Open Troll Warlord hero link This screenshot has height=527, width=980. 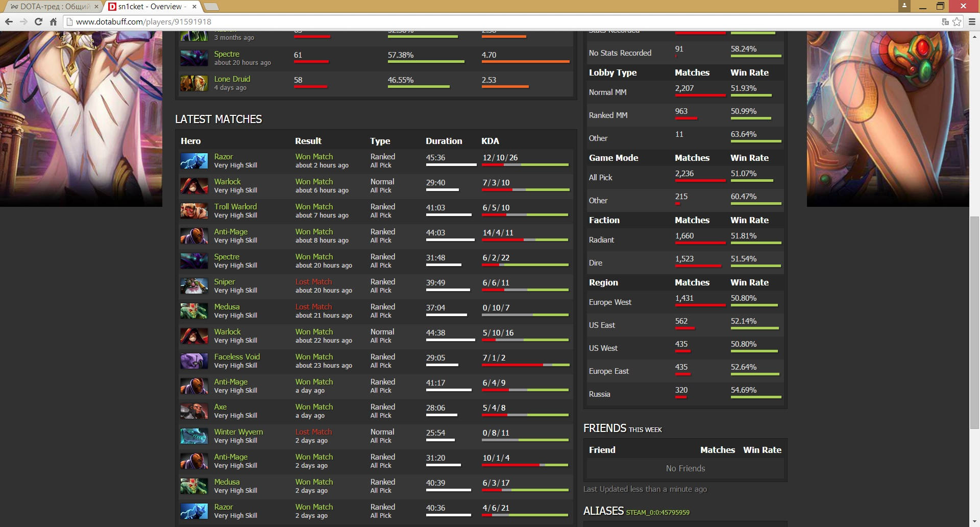point(235,207)
